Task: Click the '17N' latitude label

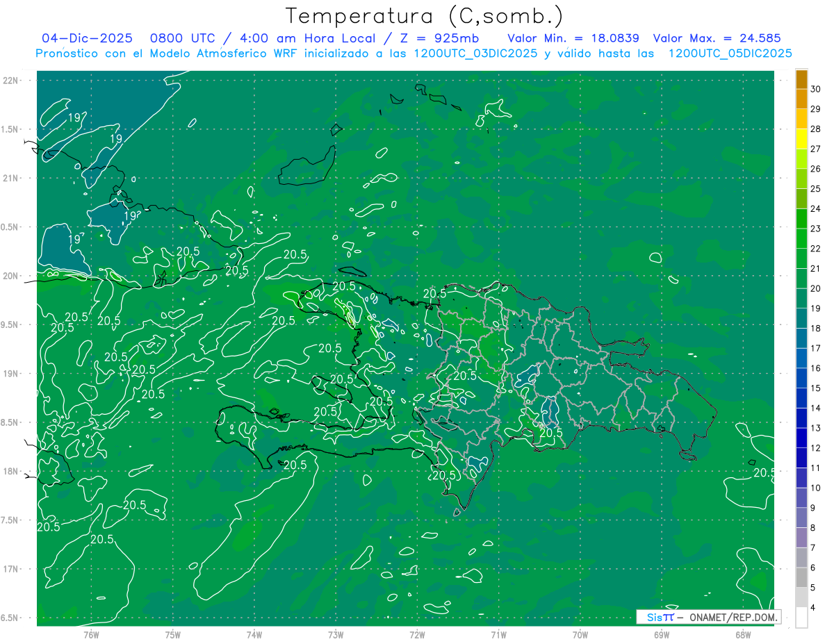Action: (x=10, y=569)
